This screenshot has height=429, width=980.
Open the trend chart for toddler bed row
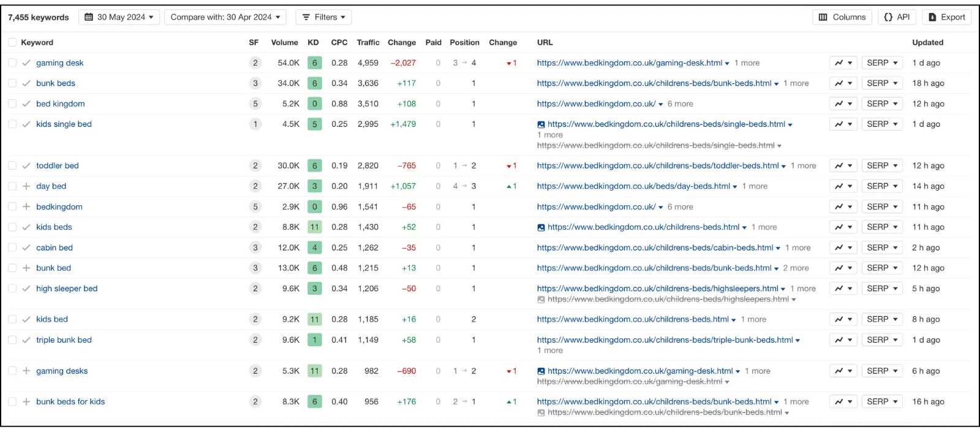tap(843, 165)
